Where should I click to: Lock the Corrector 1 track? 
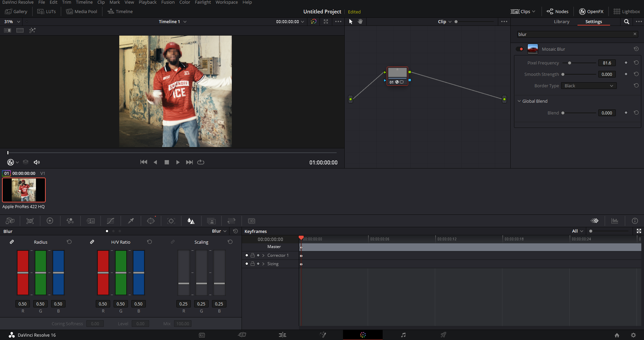253,255
